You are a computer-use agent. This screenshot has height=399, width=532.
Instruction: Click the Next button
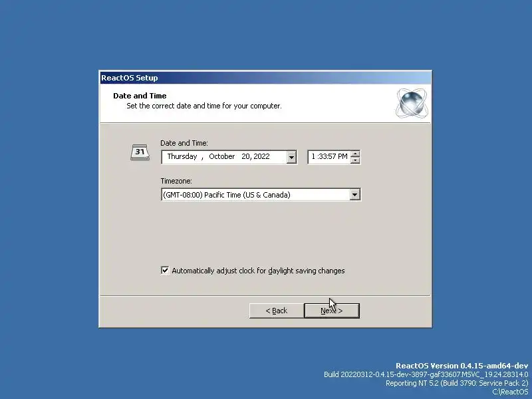(332, 311)
